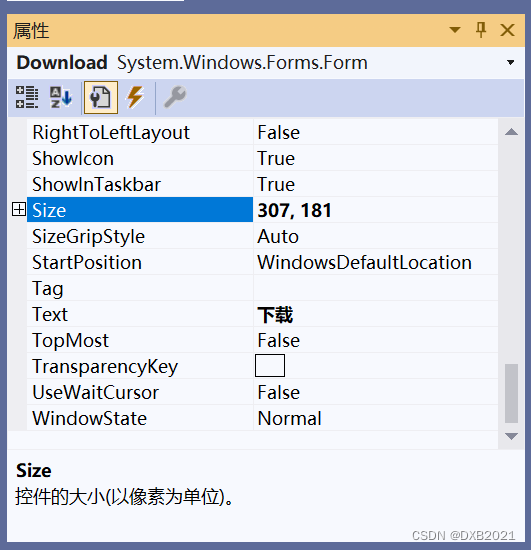Click the RightToLeftLayout False value

tap(375, 132)
